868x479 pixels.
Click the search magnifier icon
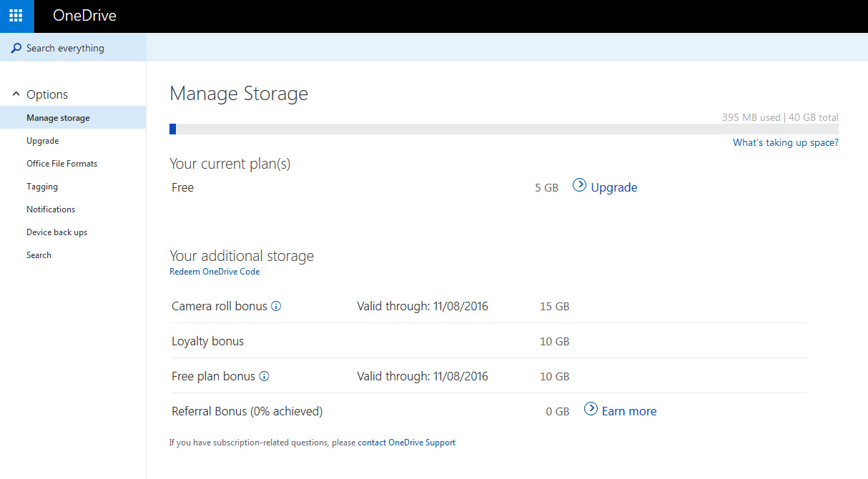16,48
